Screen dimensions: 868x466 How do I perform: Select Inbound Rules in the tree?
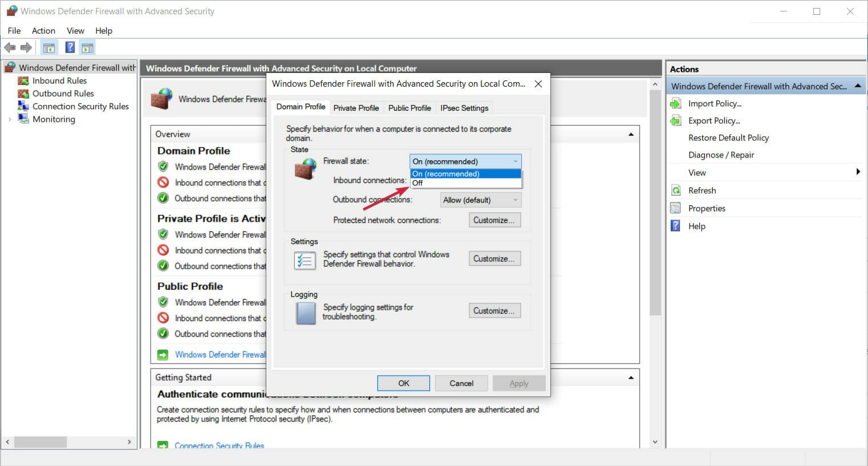(59, 81)
